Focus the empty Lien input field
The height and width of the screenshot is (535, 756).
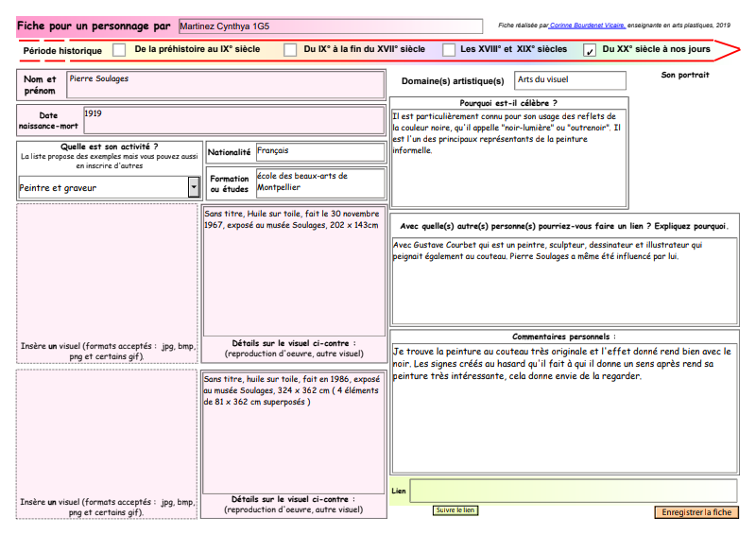tap(573, 492)
